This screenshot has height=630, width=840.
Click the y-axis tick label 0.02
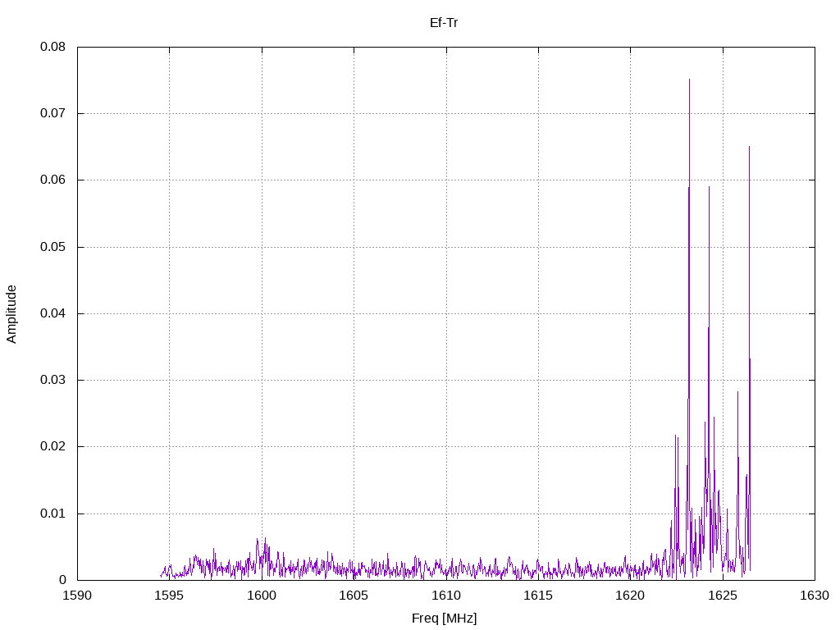(52, 446)
